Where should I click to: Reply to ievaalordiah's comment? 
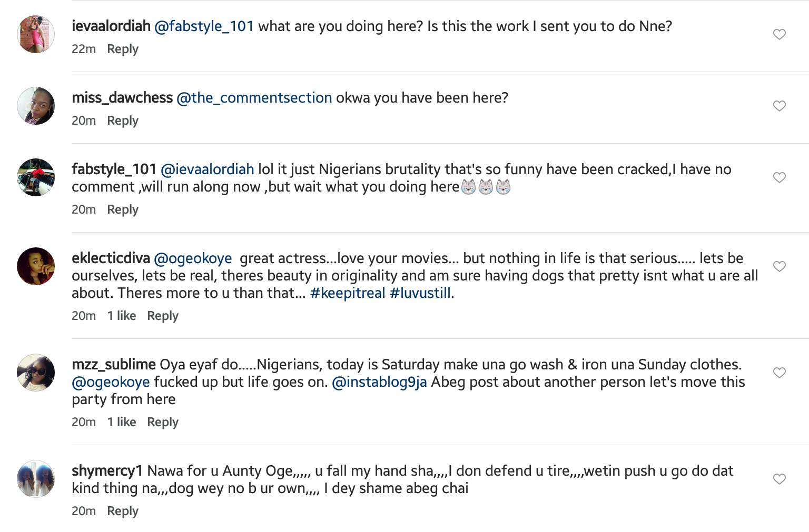coord(123,49)
